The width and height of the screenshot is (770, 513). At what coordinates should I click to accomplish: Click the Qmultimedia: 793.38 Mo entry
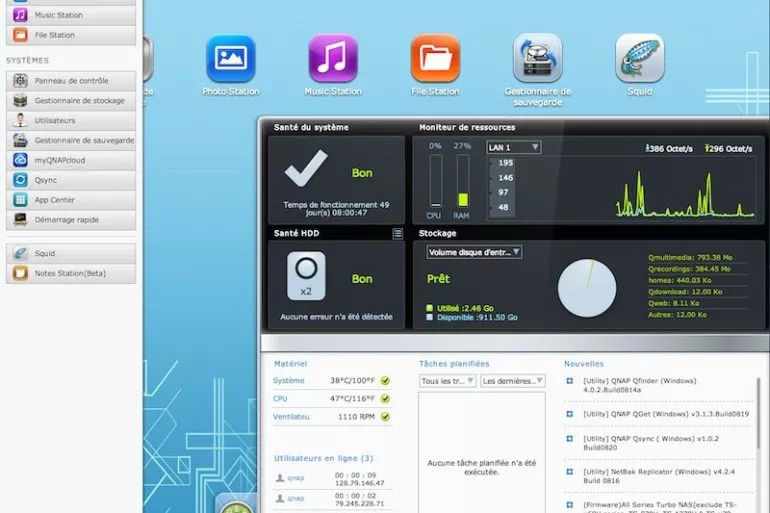[690, 257]
